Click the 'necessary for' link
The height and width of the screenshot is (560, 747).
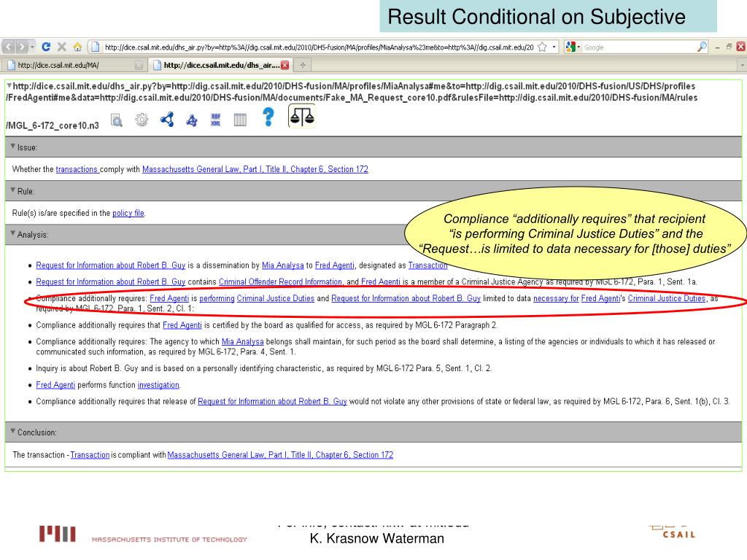[556, 298]
